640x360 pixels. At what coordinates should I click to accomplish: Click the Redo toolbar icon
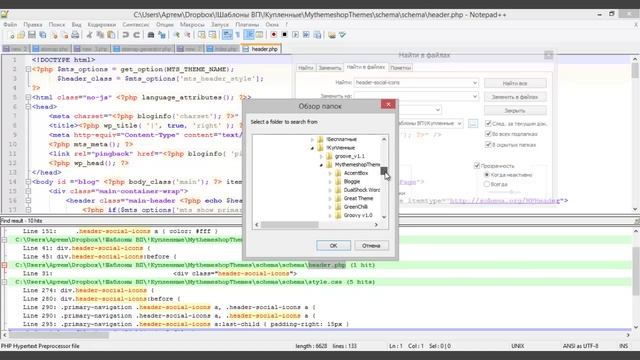point(136,36)
